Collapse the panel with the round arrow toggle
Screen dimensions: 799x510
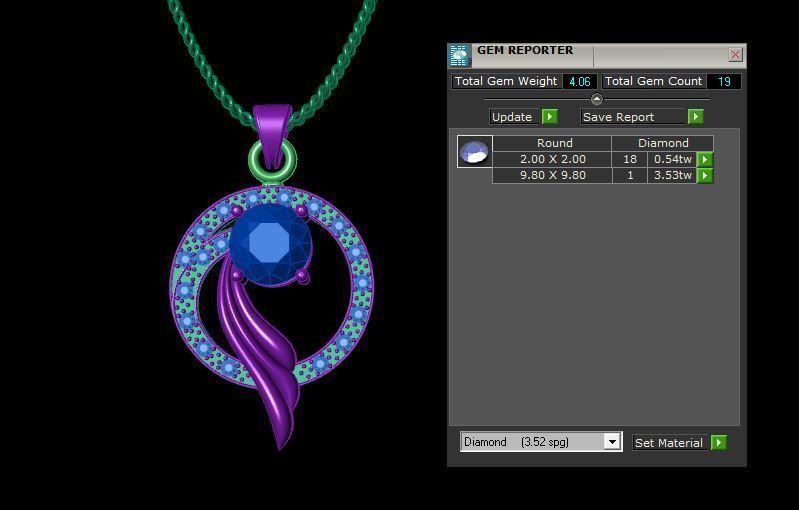pos(596,98)
